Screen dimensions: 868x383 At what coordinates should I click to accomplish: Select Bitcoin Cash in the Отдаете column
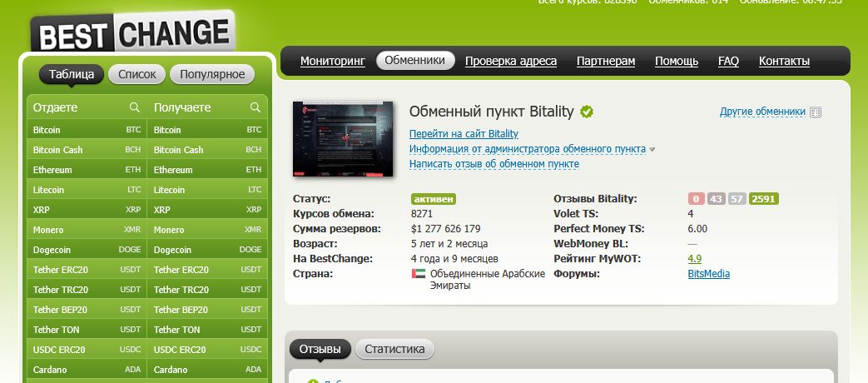87,149
